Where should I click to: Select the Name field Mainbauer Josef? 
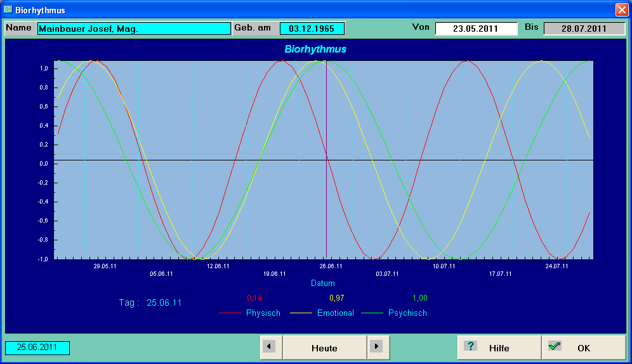pos(134,29)
